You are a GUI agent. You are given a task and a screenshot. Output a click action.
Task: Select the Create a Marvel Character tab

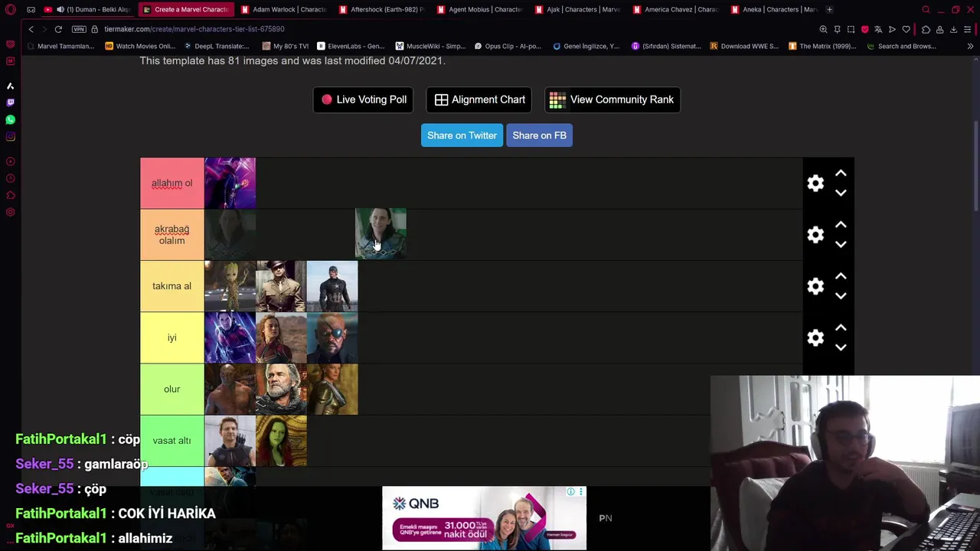click(x=186, y=9)
